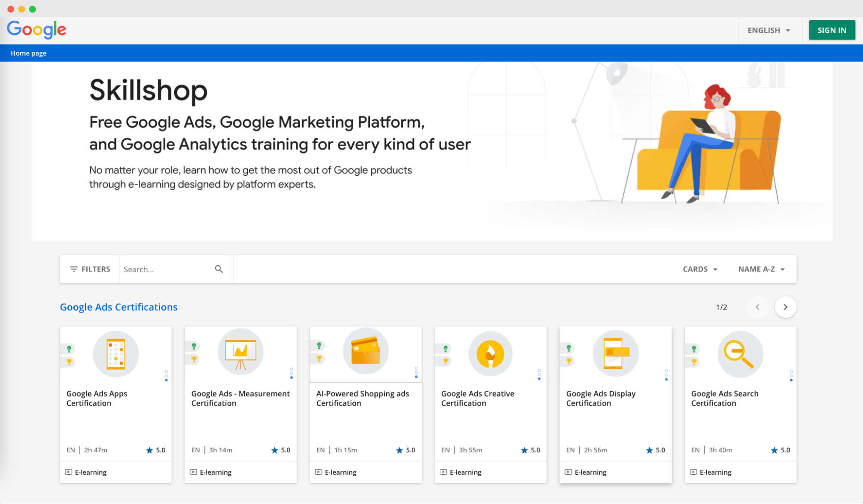Open AI-Powered Shopping ads card icon
863x504 pixels.
366,351
